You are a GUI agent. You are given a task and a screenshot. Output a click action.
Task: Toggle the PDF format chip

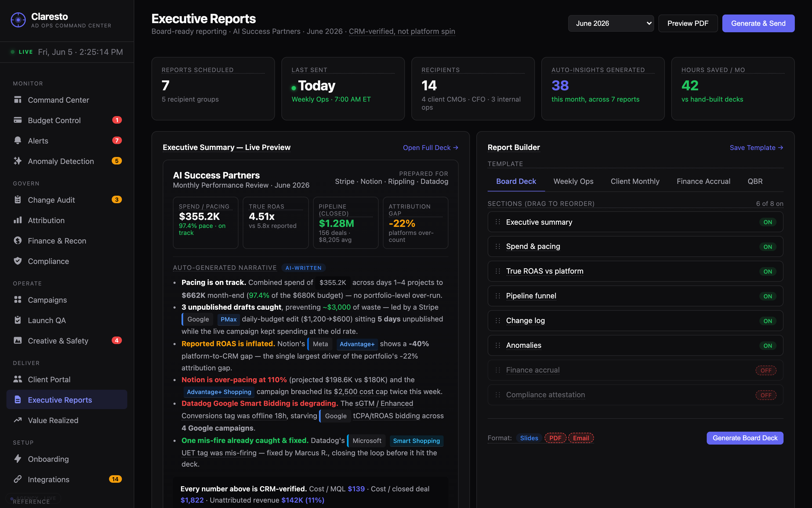[555, 438]
